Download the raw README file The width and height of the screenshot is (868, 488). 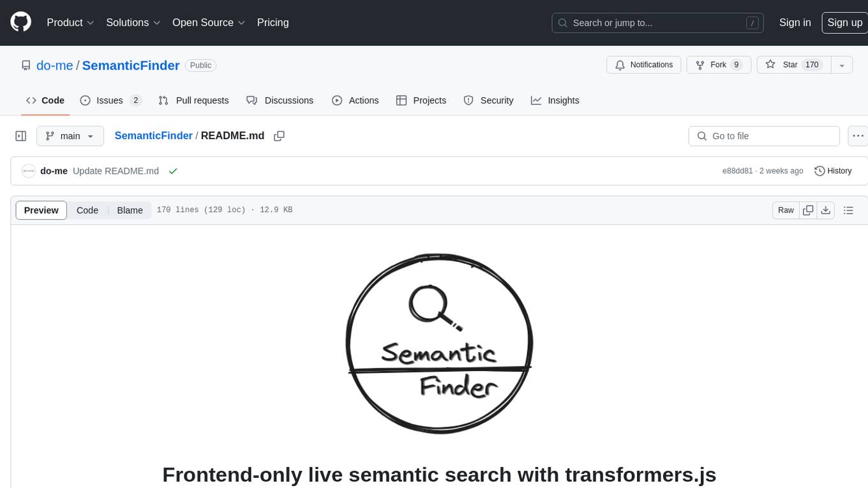tap(826, 210)
